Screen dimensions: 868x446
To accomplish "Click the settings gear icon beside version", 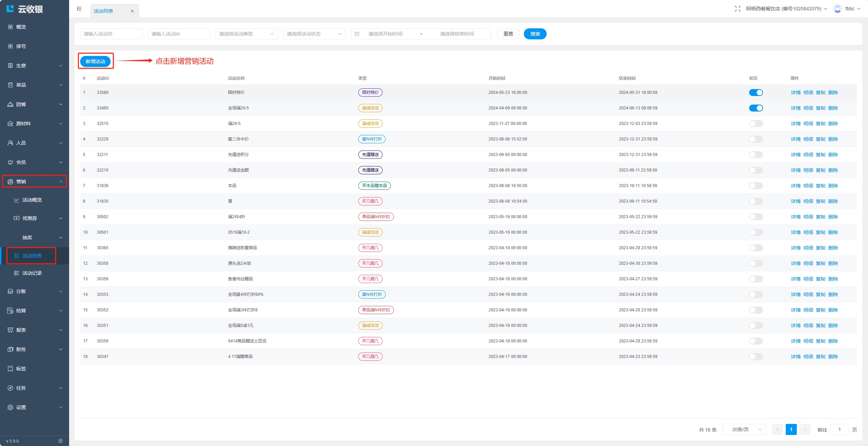I will pyautogui.click(x=60, y=441).
